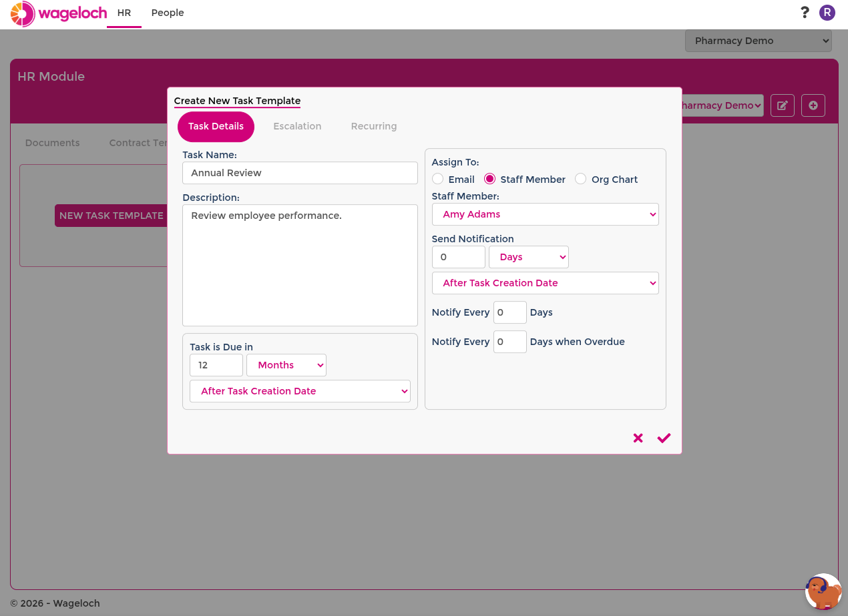Open the support chat mascot icon

[824, 591]
